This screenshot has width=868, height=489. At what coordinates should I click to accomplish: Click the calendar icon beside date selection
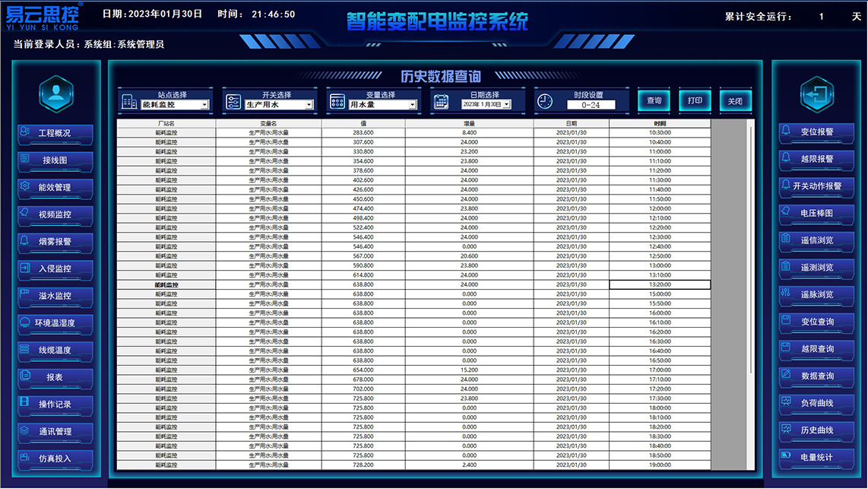(x=442, y=101)
